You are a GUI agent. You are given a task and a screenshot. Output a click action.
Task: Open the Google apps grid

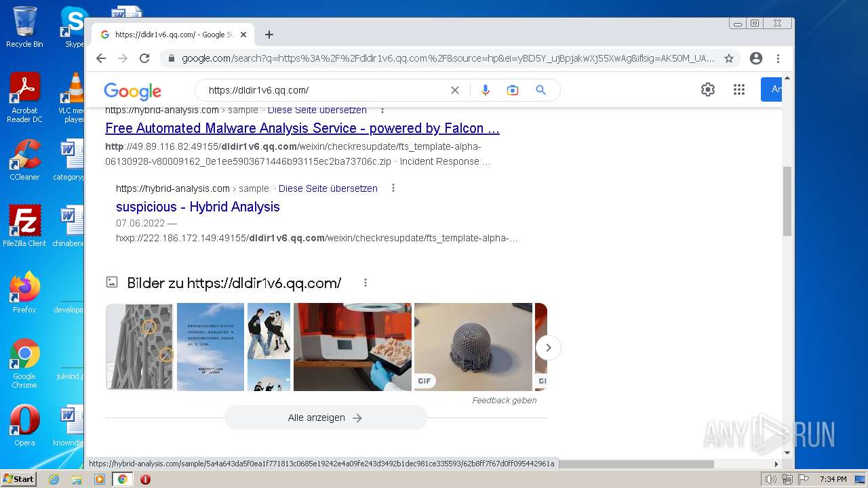pyautogui.click(x=739, y=89)
